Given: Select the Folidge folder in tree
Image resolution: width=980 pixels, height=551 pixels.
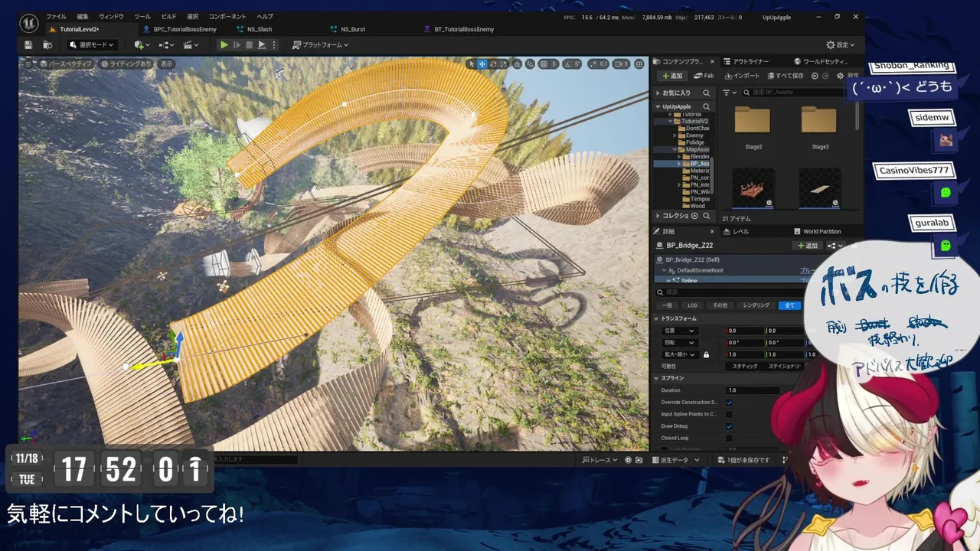Looking at the screenshot, I should 695,142.
